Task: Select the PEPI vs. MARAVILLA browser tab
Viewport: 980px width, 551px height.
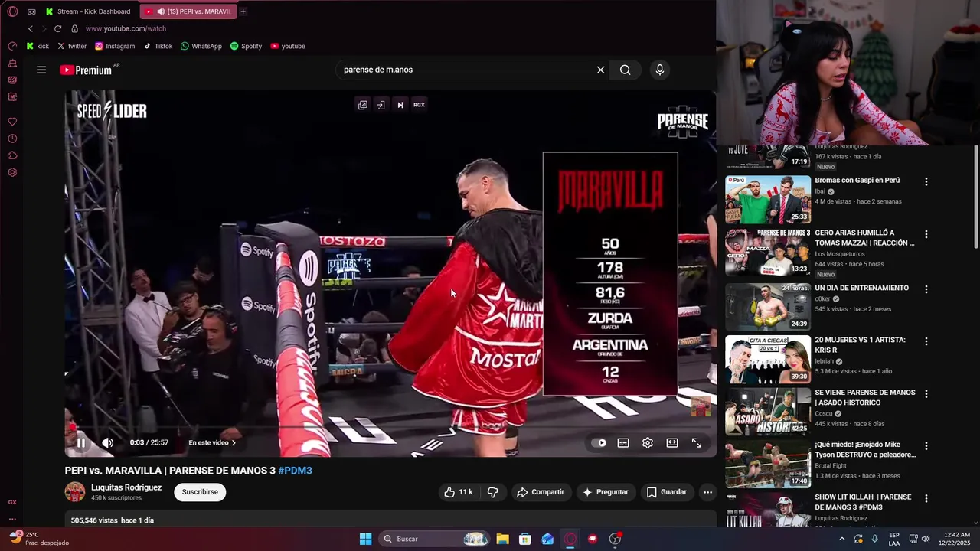Action: point(188,11)
